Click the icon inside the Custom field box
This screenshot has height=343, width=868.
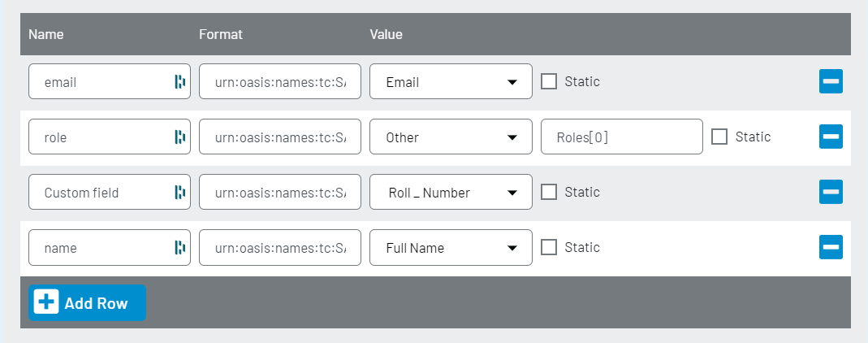tap(180, 193)
